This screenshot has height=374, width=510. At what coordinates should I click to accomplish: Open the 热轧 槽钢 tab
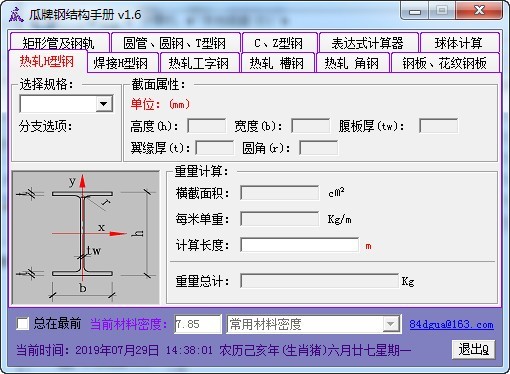pyautogui.click(x=277, y=63)
